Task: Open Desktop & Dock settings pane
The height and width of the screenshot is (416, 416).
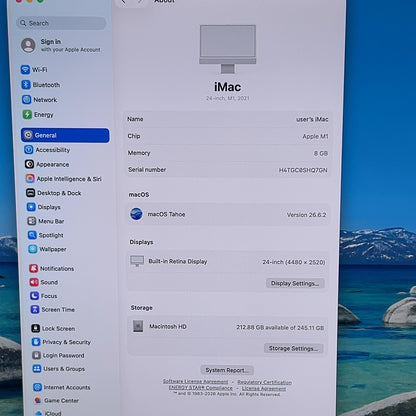Action: pos(54,193)
